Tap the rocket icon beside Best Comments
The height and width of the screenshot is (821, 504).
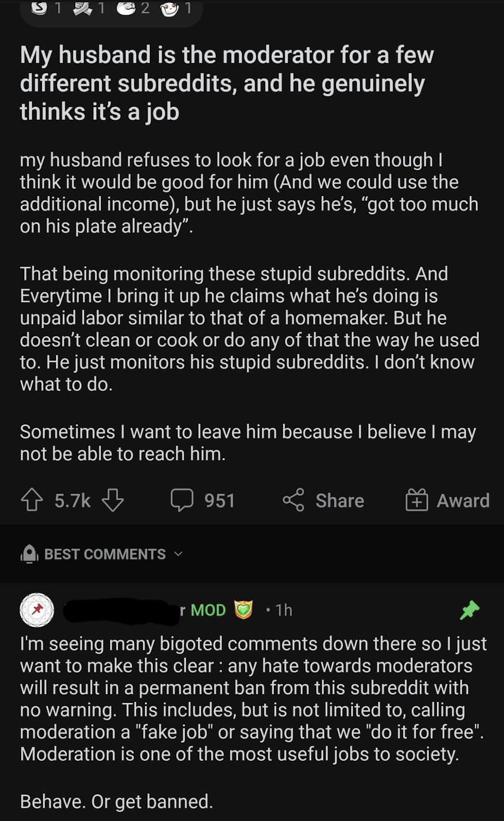29,554
